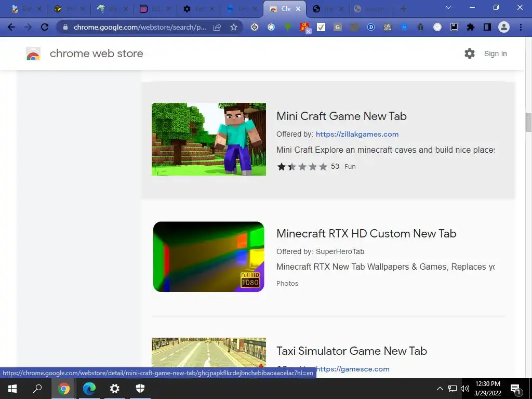Image resolution: width=532 pixels, height=399 pixels.
Task: Click the page vertical scrollbar thumb
Action: point(528,122)
